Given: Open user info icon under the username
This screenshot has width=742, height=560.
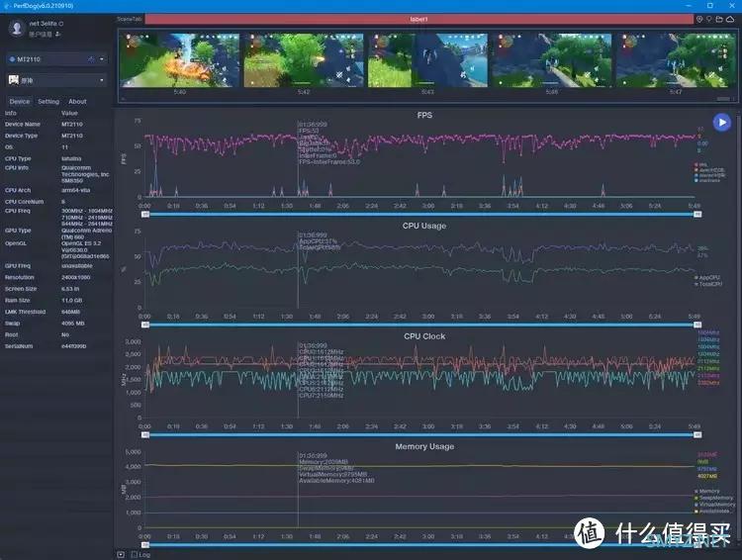Looking at the screenshot, I should [x=57, y=34].
